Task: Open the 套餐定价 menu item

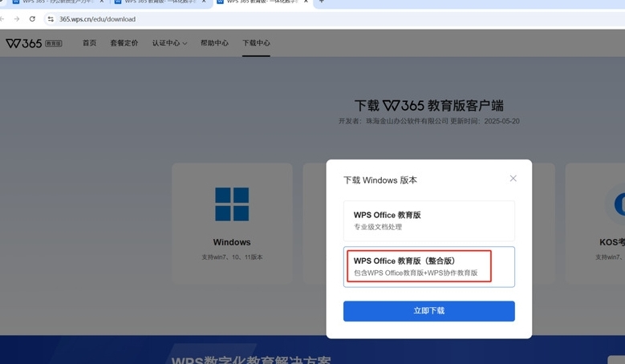Action: point(124,42)
